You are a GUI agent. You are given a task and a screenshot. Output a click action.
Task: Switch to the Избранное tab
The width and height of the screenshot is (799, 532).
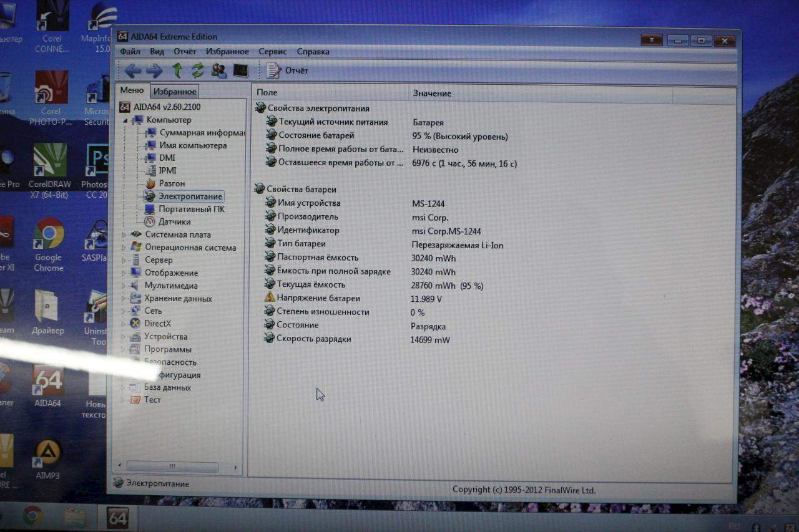point(175,92)
